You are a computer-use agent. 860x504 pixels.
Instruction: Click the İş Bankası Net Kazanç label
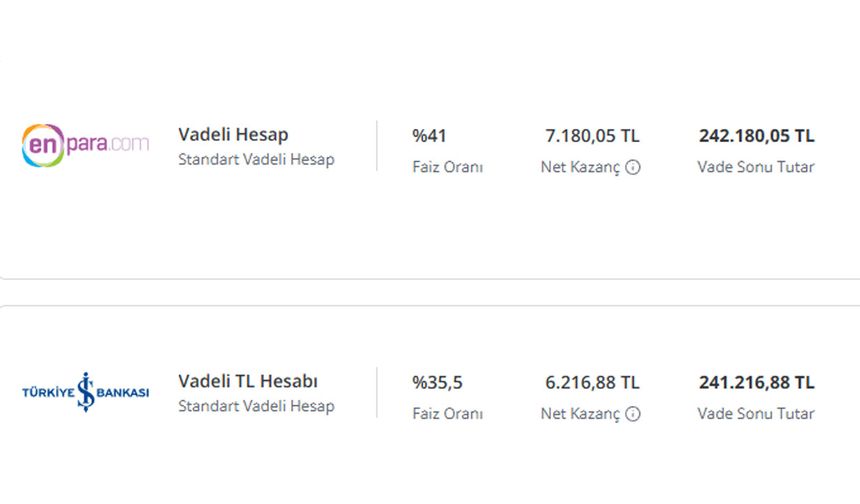(580, 414)
